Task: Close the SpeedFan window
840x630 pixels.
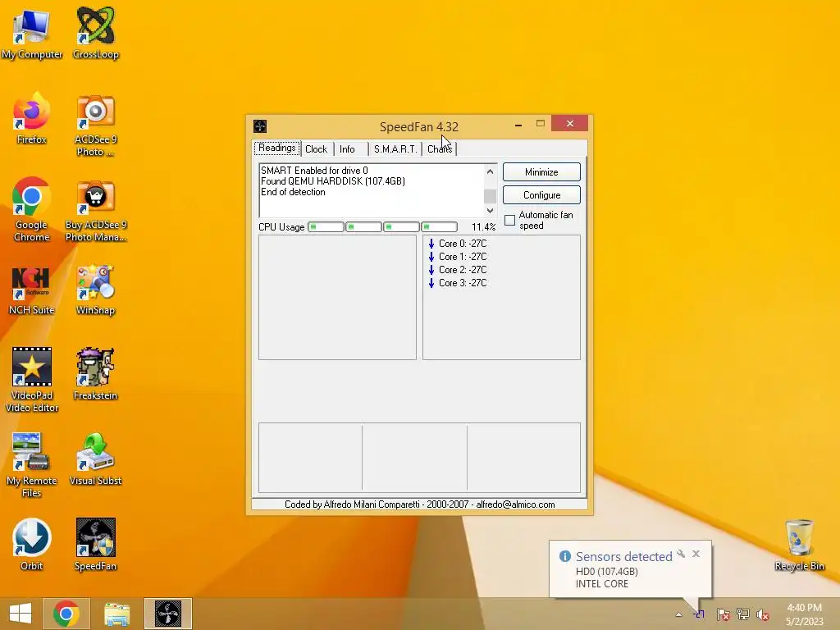Action: click(x=569, y=124)
